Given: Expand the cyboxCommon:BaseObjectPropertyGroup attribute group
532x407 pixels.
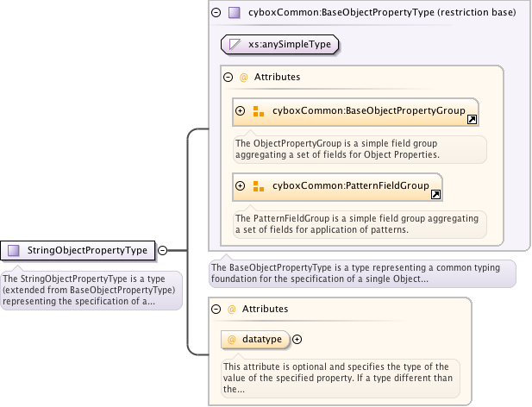Looking at the screenshot, I should [x=241, y=111].
